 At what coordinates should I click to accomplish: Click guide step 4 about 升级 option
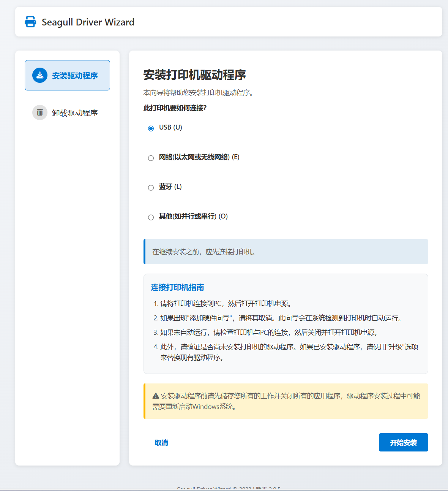pyautogui.click(x=289, y=352)
